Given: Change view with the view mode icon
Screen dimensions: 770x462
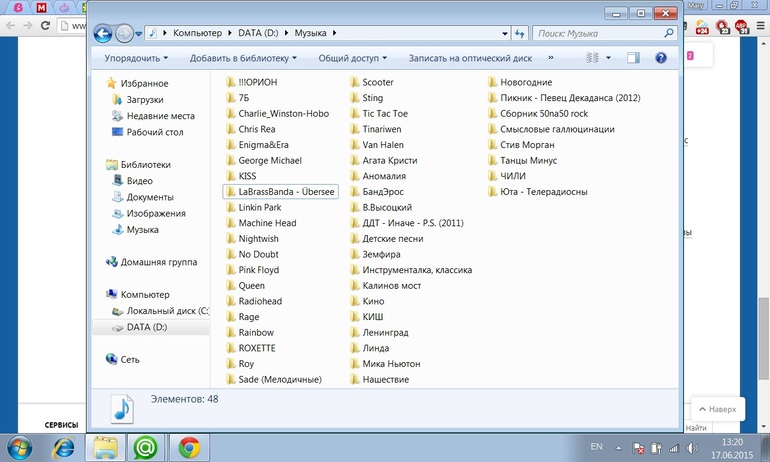Looking at the screenshot, I should coord(593,58).
